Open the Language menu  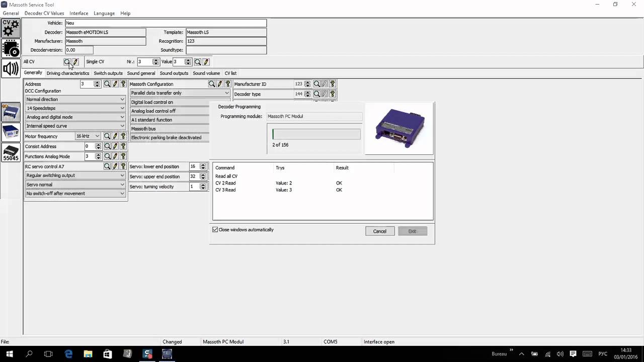pyautogui.click(x=104, y=14)
